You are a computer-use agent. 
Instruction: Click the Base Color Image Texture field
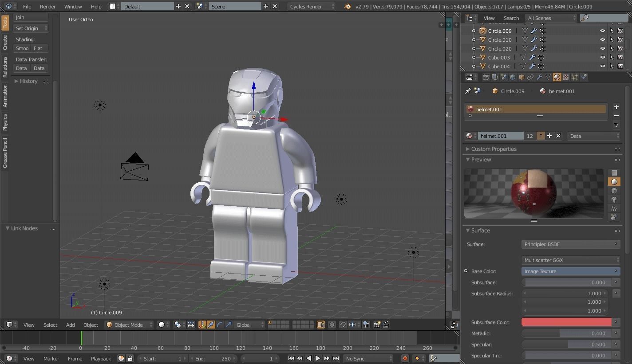[x=570, y=271]
